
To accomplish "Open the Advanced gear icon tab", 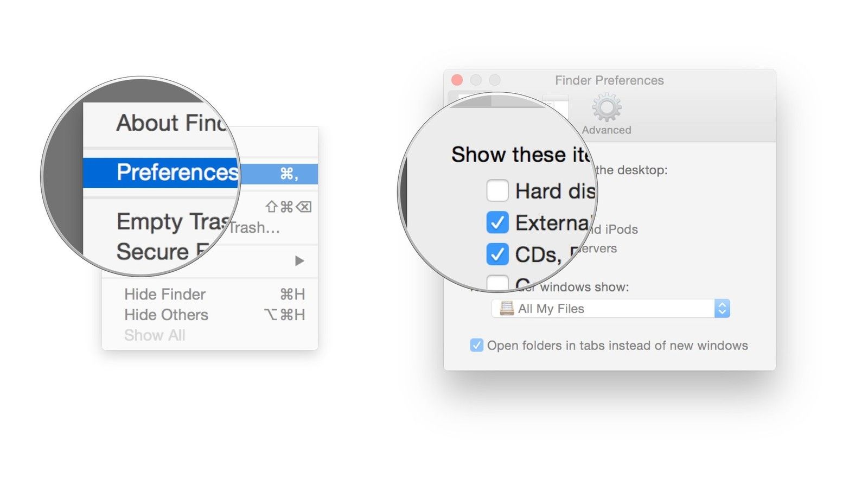I will click(x=607, y=114).
